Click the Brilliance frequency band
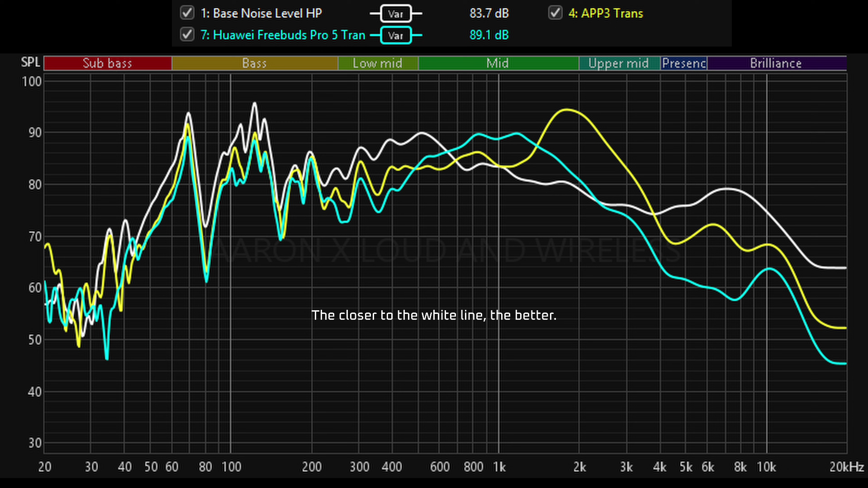Screen dimensions: 868x488 [777, 63]
